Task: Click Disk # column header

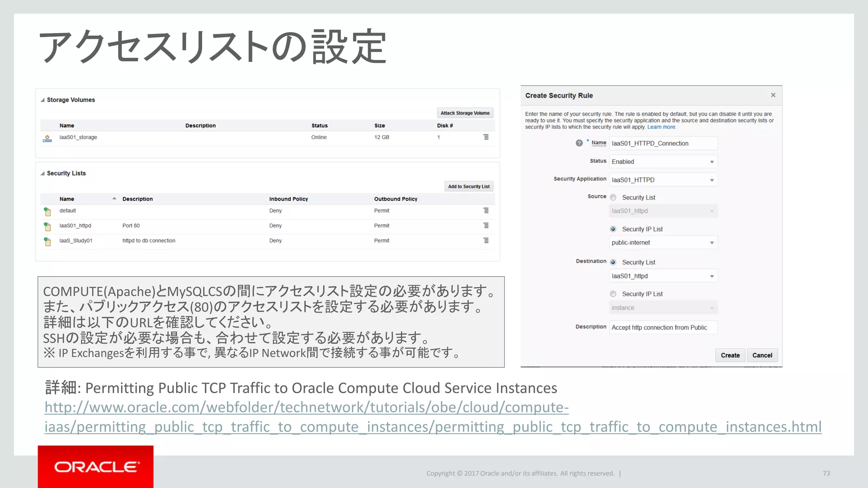Action: [x=445, y=125]
